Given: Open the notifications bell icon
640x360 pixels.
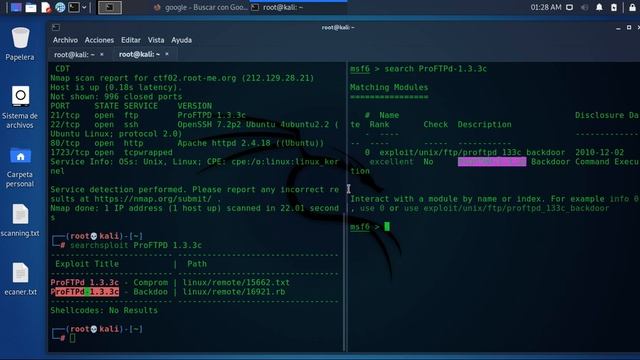Looking at the screenshot, I should click(x=599, y=7).
